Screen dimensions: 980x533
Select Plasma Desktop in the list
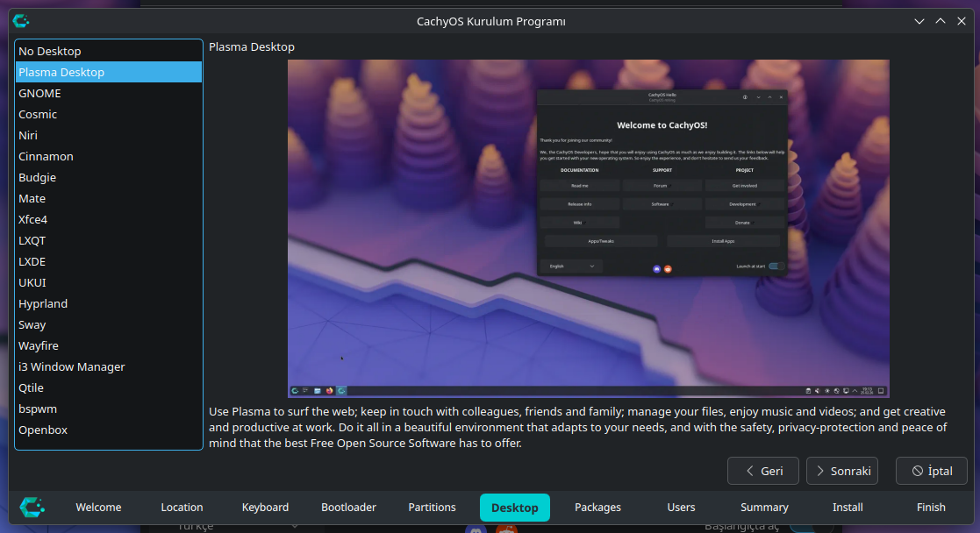click(108, 72)
